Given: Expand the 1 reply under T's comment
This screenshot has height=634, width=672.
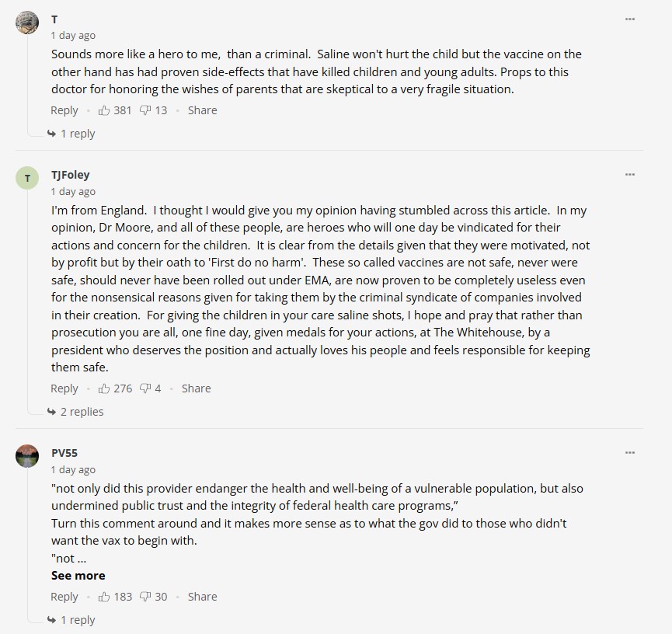Looking at the screenshot, I should click(x=77, y=134).
